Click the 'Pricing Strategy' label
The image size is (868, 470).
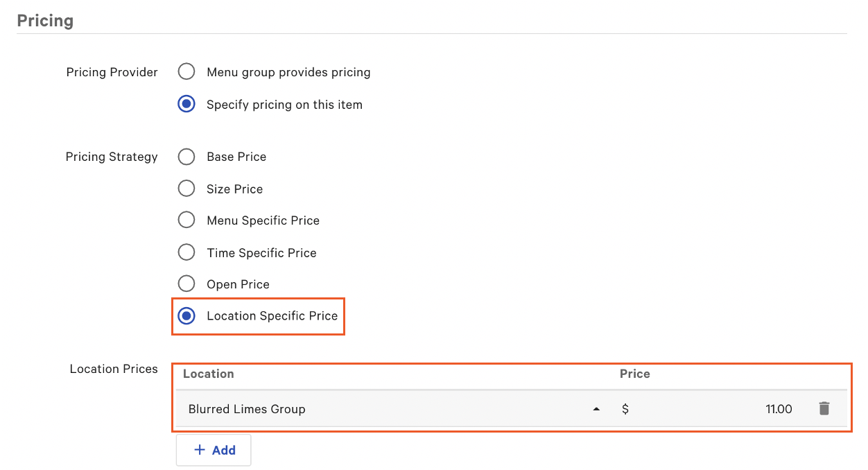112,157
